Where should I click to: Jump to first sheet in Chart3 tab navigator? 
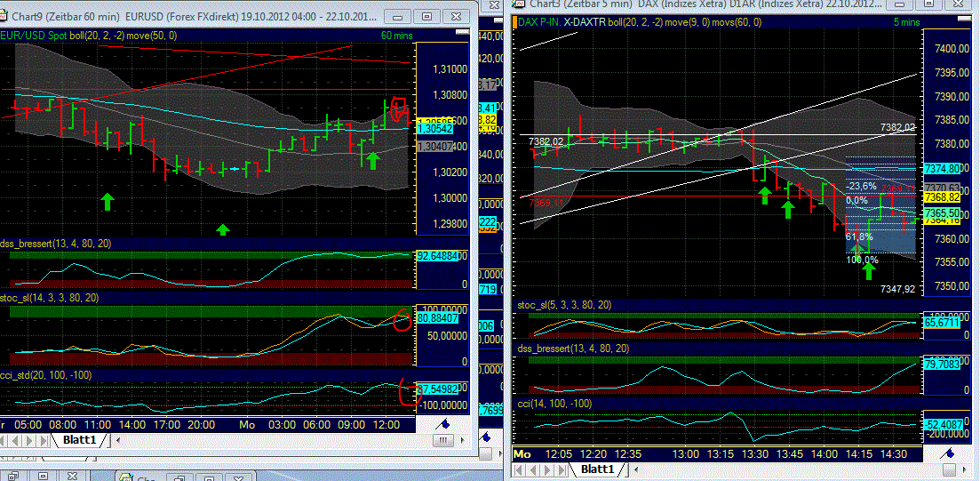[518, 469]
